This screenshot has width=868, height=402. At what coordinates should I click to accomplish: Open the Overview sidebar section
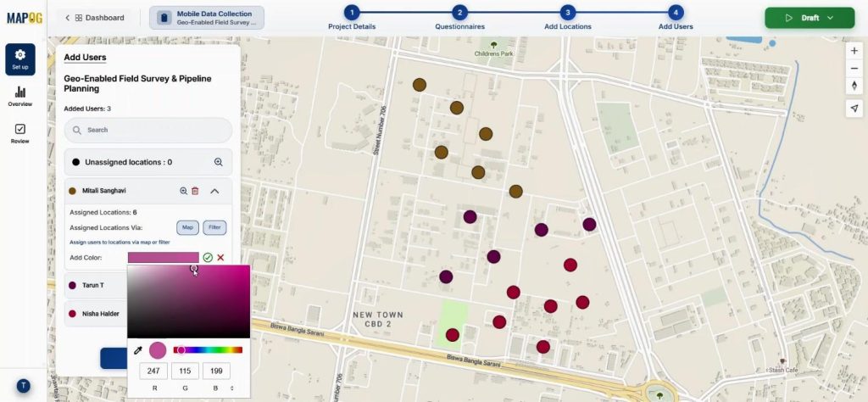pos(20,96)
